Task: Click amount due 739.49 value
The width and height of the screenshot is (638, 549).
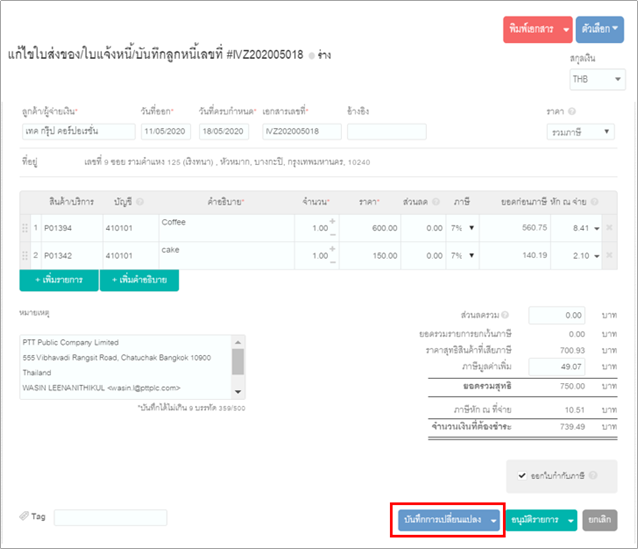Action: pyautogui.click(x=572, y=427)
